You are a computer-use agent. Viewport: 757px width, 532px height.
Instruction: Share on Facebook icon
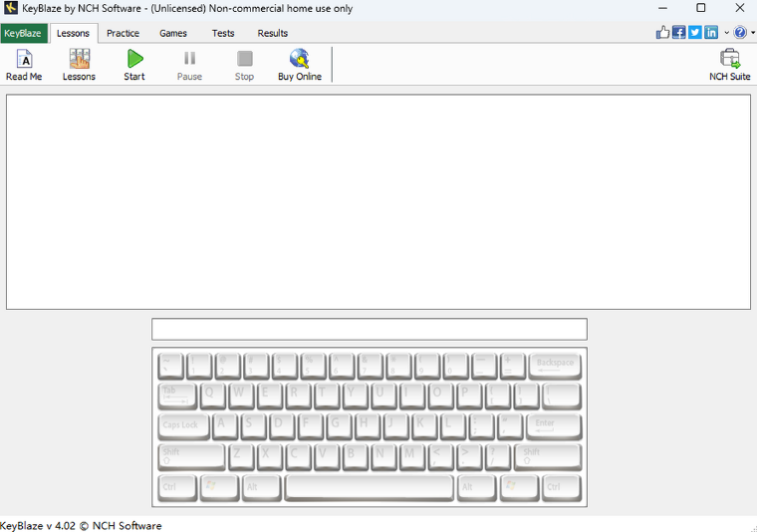point(678,32)
